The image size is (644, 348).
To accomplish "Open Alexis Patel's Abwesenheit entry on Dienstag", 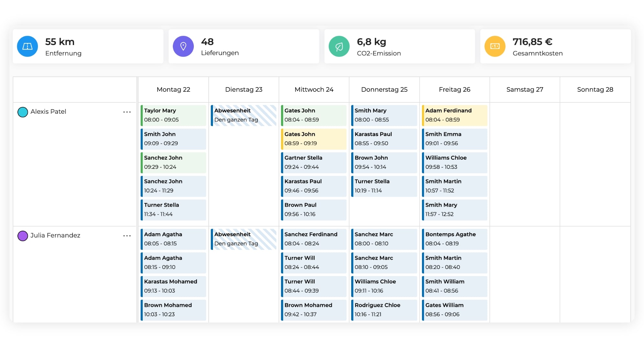I will [244, 115].
